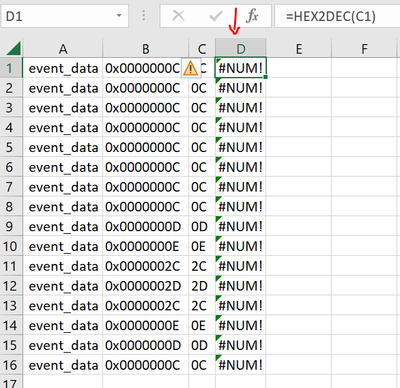Select column E header
The height and width of the screenshot is (388, 400).
tap(299, 49)
